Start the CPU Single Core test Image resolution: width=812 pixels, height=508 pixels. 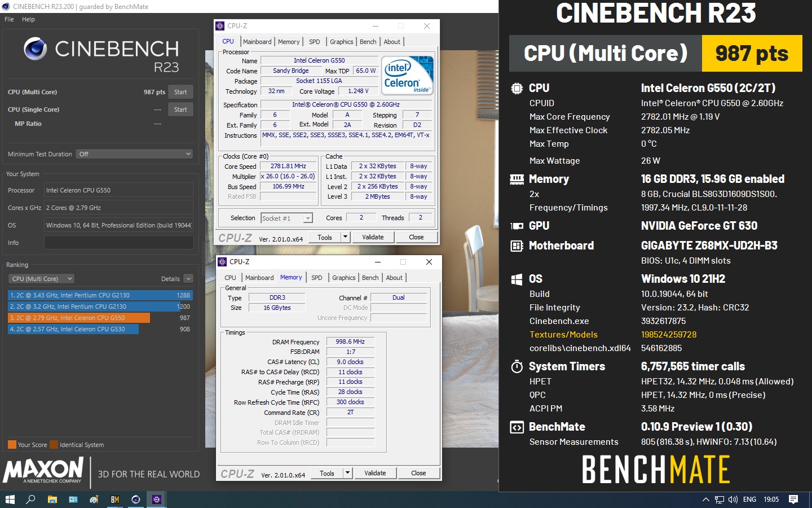180,110
